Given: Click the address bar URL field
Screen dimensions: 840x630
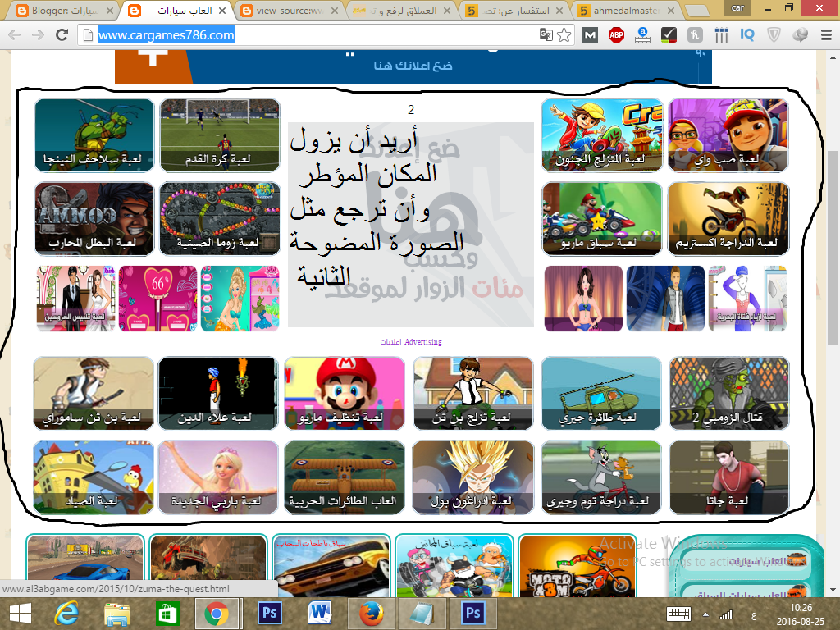Looking at the screenshot, I should pos(316,35).
